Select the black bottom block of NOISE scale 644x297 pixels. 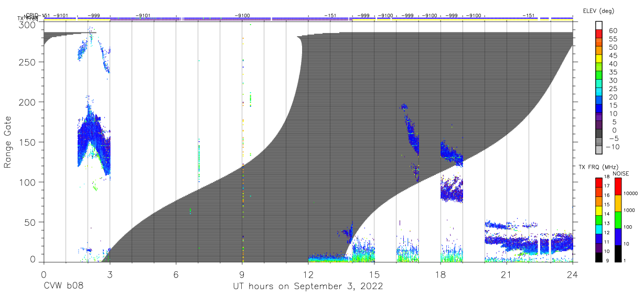(617, 253)
